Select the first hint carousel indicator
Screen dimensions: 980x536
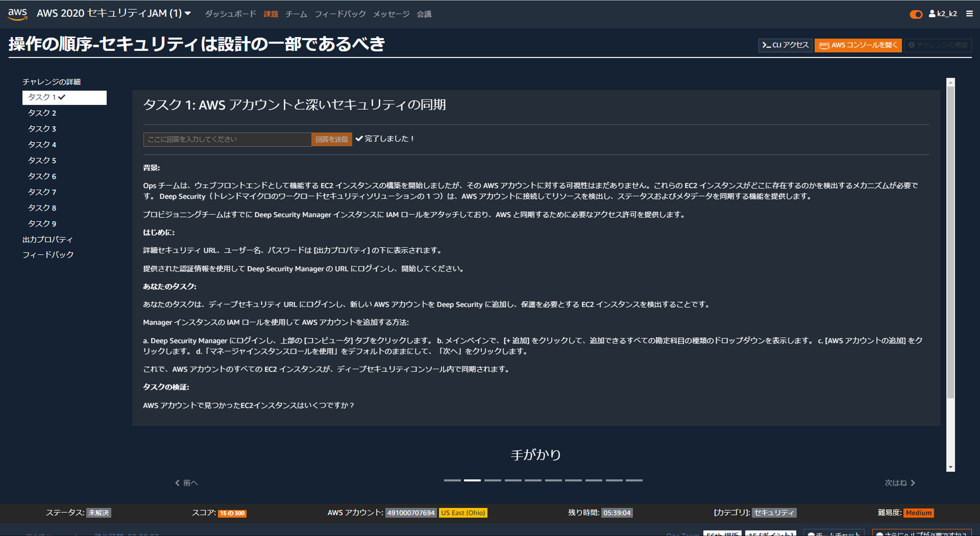point(452,481)
